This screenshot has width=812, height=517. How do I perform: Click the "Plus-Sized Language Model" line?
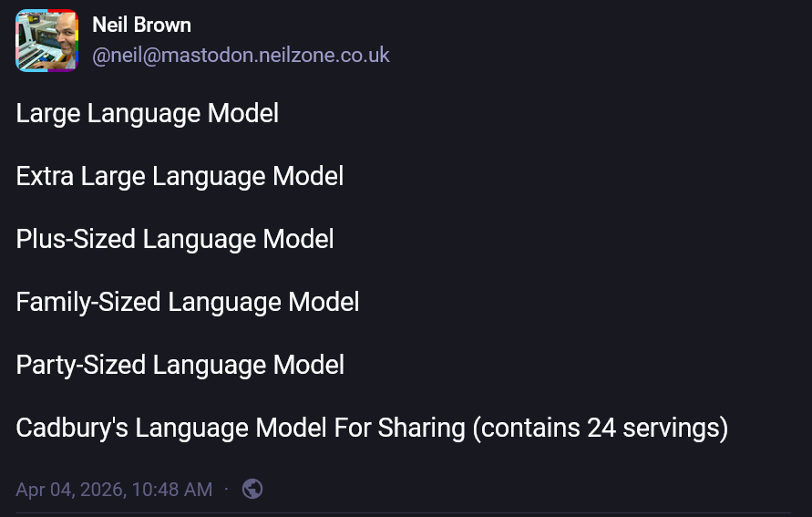(x=174, y=239)
